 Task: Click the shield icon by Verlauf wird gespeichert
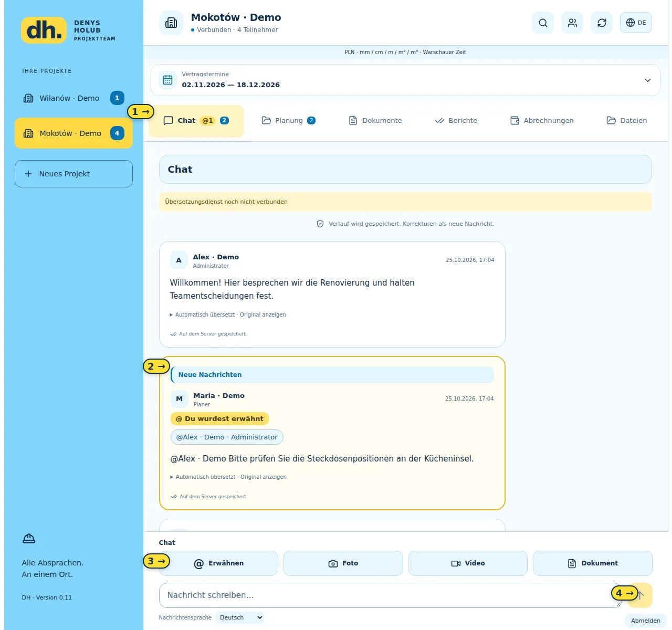click(320, 224)
